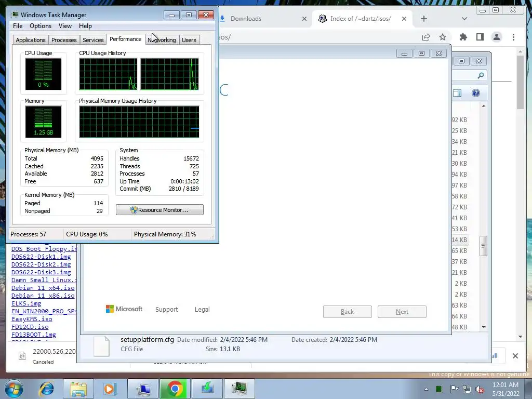Click the share page icon in Chrome

point(426,37)
